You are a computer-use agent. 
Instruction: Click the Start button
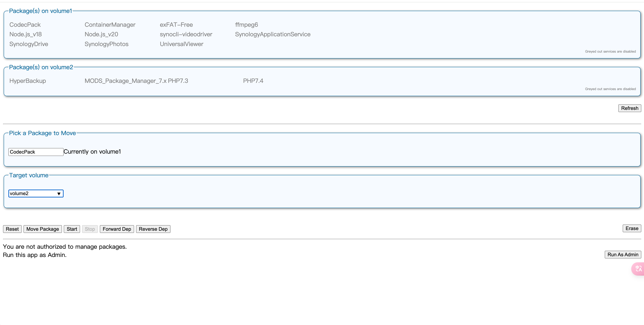(x=72, y=229)
